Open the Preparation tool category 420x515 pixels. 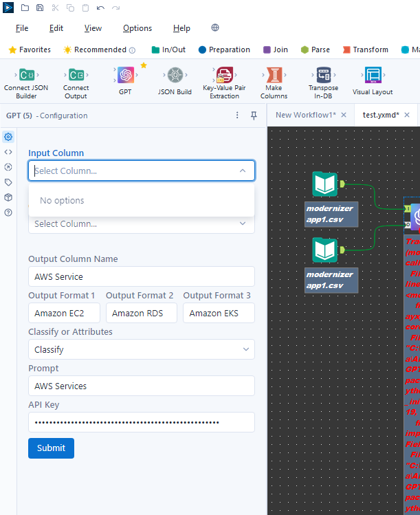[x=224, y=50]
